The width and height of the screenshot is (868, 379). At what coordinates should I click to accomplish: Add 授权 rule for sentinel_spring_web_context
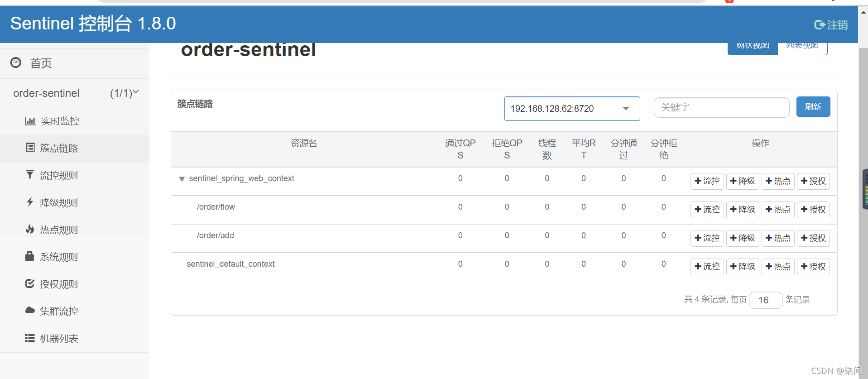tap(813, 181)
